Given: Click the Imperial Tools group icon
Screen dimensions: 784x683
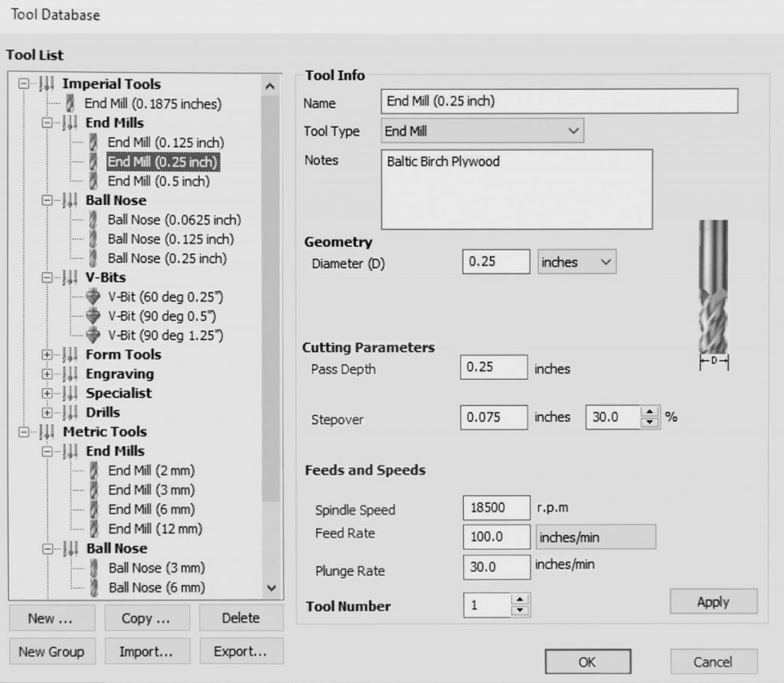Looking at the screenshot, I should click(x=47, y=84).
